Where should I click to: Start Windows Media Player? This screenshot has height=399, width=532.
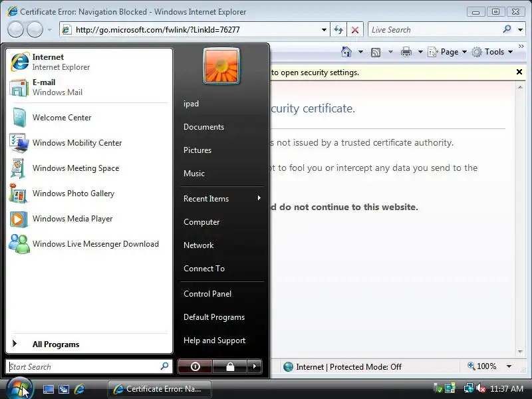[89, 219]
